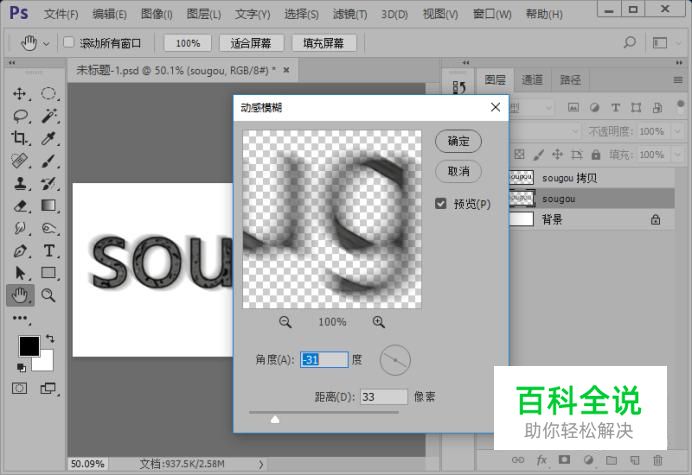Open the Layers panel options menu
This screenshot has height=475, width=692.
[x=678, y=80]
